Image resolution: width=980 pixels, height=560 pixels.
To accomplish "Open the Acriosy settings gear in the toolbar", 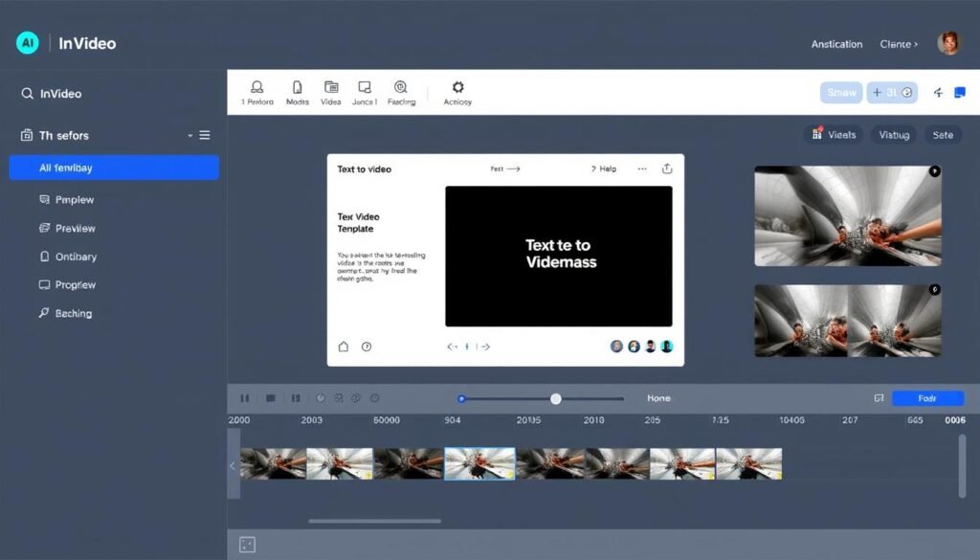I will tap(457, 86).
